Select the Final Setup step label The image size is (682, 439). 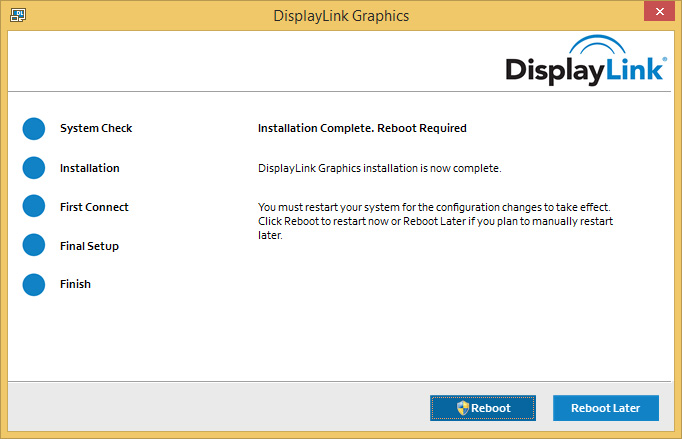(x=89, y=246)
